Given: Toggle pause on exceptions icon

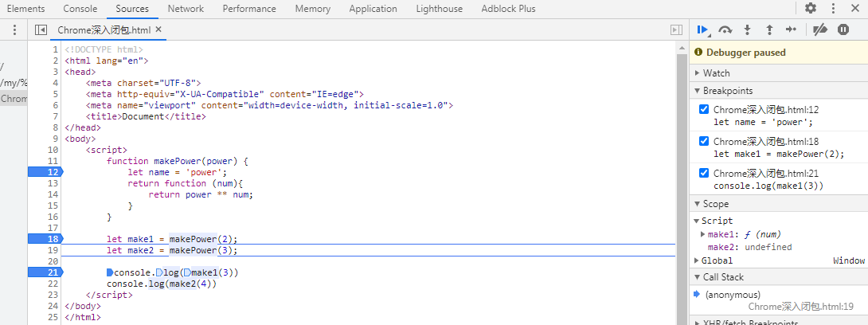Looking at the screenshot, I should pyautogui.click(x=843, y=30).
